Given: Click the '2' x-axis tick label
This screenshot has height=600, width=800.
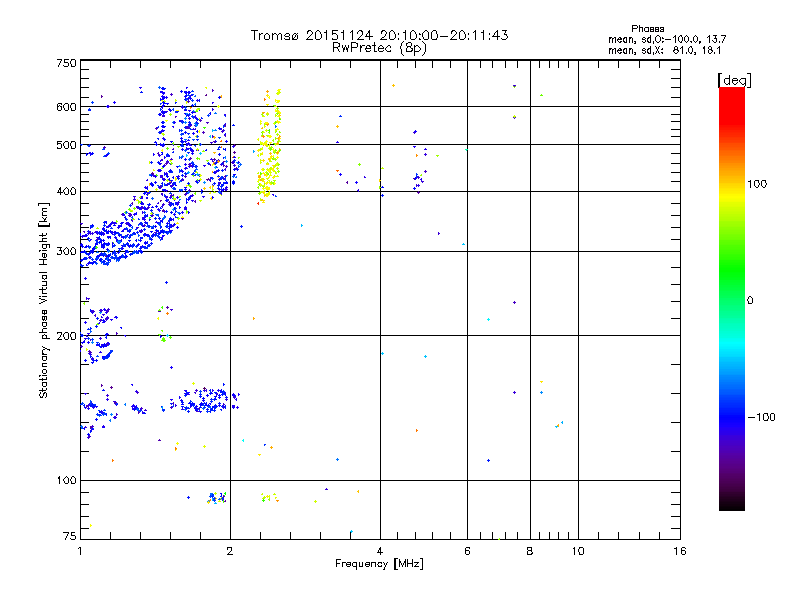Looking at the screenshot, I should click(x=230, y=551).
